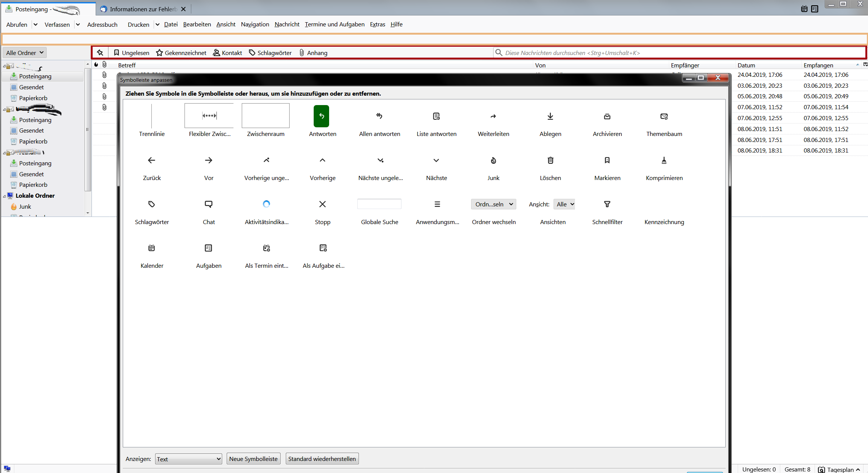This screenshot has height=473, width=868.
Task: Open the Anzeigen Text dropdown
Action: [x=188, y=459]
